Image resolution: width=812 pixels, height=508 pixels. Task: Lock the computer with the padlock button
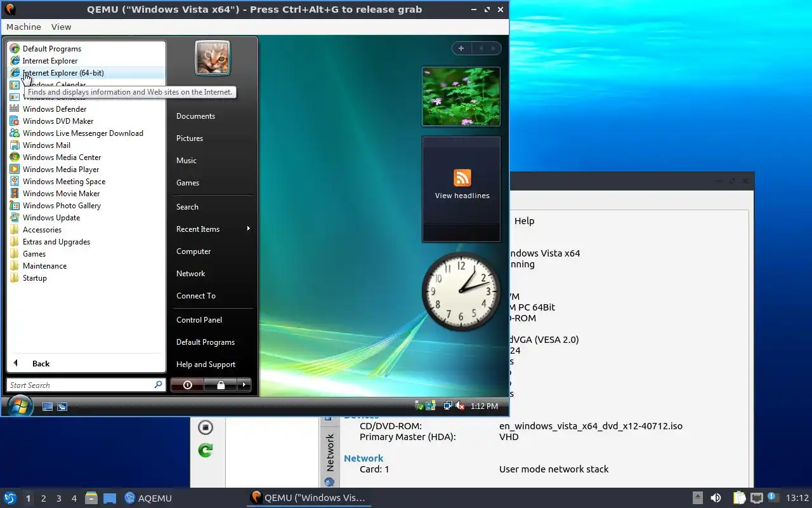(x=221, y=385)
